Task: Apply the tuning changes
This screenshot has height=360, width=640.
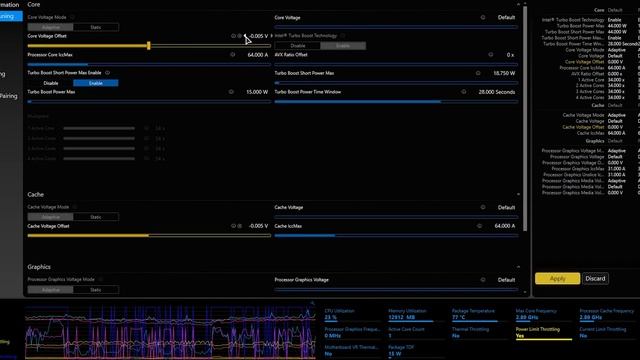Action: coord(557,278)
